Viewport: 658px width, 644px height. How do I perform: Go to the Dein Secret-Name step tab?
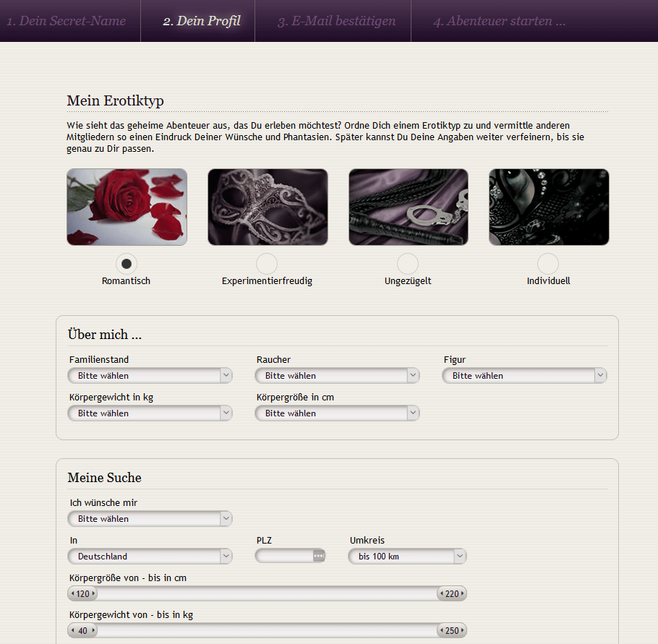pos(67,21)
